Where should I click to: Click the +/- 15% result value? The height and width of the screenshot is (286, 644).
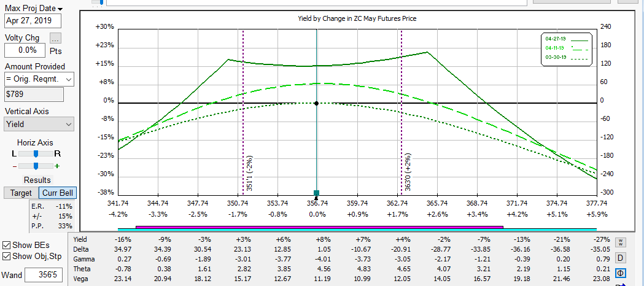click(65, 216)
